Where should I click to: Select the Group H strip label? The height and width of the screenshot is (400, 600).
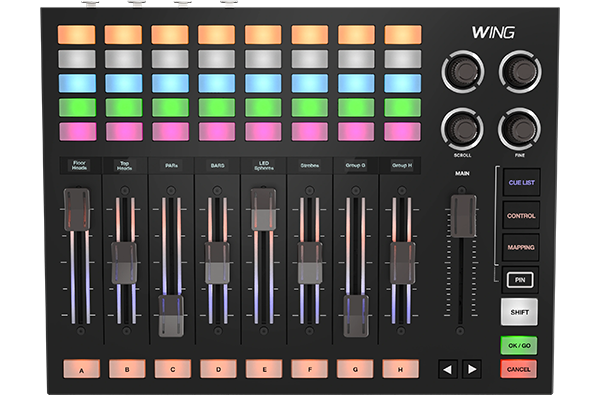(402, 165)
